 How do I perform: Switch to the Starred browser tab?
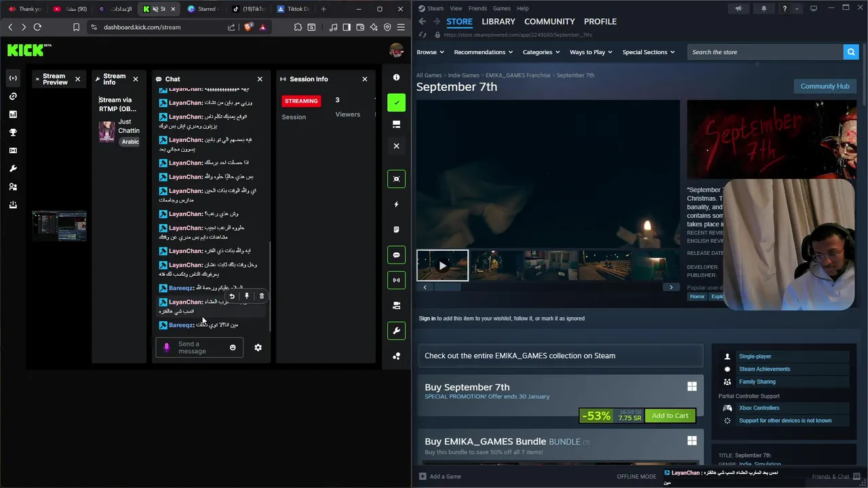point(203,9)
